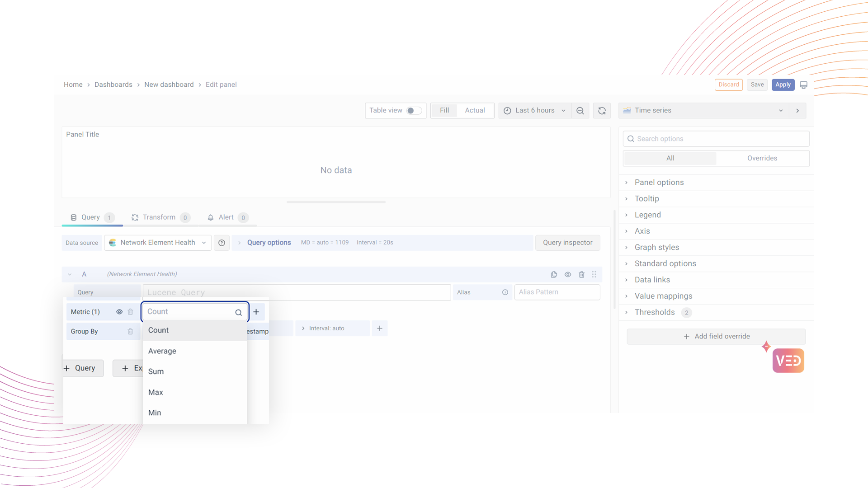Delete query A using trash icon
Image resolution: width=868 pixels, height=488 pixels.
point(582,274)
